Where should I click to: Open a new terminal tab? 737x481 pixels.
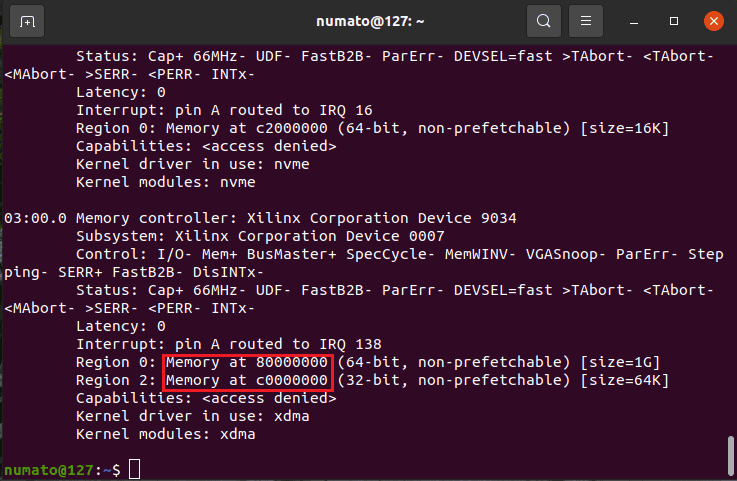point(27,20)
